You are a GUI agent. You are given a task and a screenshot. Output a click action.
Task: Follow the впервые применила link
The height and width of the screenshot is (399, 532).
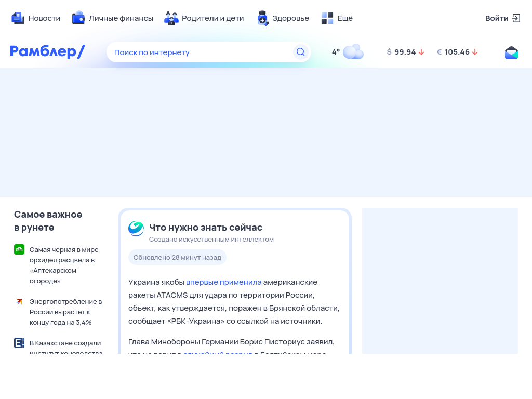click(x=224, y=282)
